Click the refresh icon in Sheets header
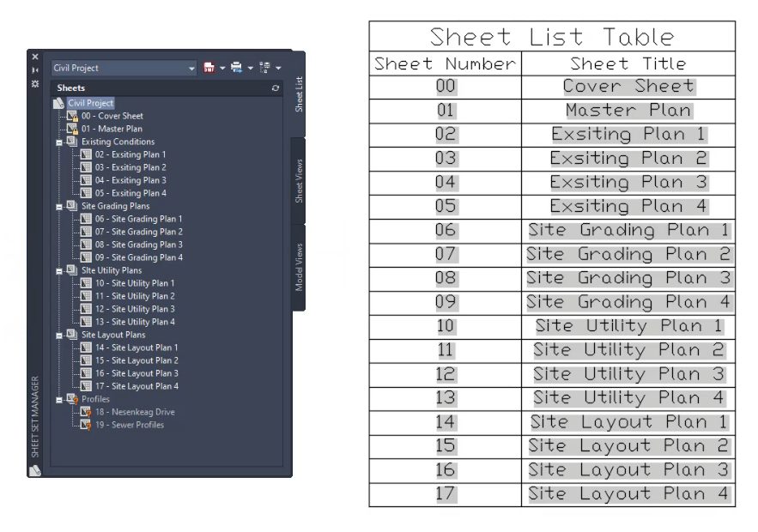Image resolution: width=758 pixels, height=532 pixels. [x=276, y=88]
